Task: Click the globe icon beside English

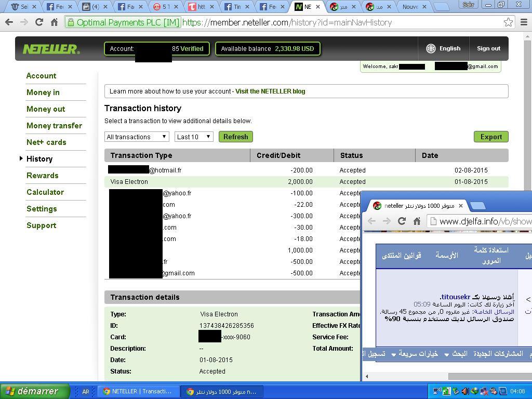Action: (x=431, y=48)
